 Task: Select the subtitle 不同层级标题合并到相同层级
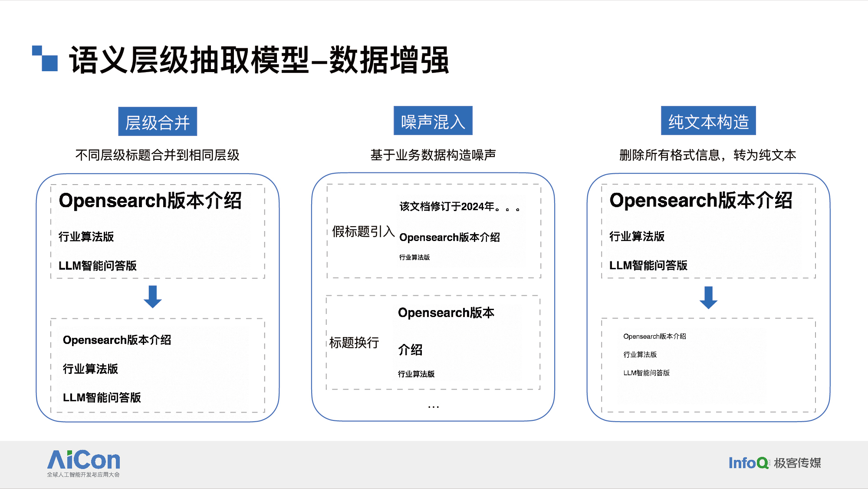(x=157, y=155)
